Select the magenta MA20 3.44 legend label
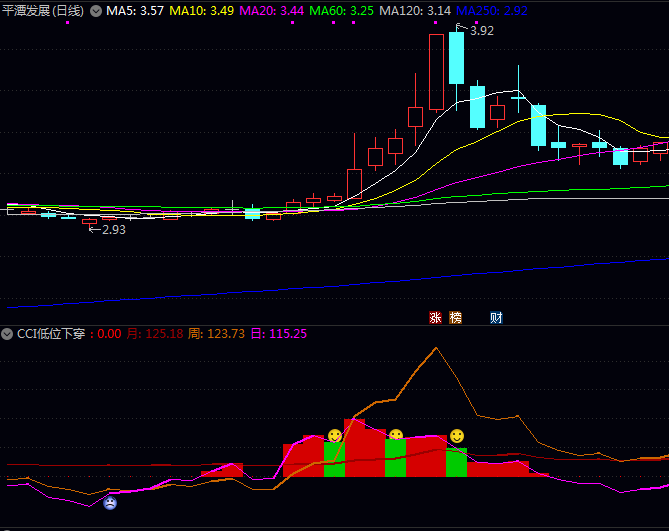 pos(272,11)
